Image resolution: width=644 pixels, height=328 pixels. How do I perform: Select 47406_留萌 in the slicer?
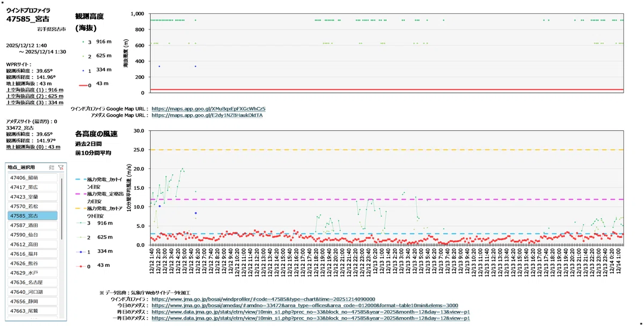click(x=32, y=177)
